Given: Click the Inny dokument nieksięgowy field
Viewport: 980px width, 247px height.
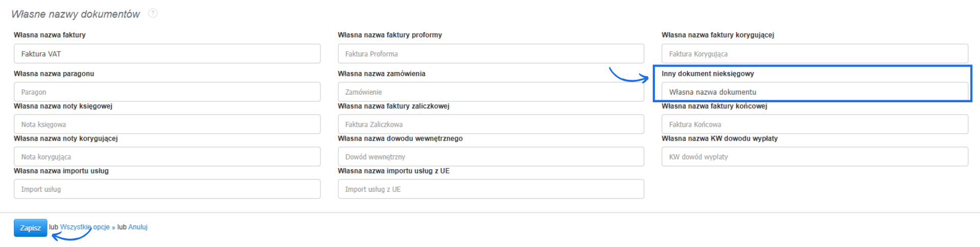Looking at the screenshot, I should pos(815,92).
